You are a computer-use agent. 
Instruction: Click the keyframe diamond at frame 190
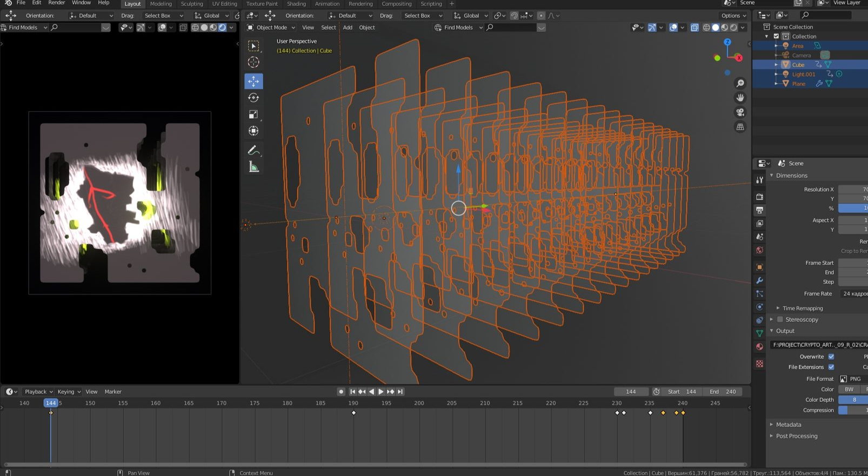tap(354, 413)
